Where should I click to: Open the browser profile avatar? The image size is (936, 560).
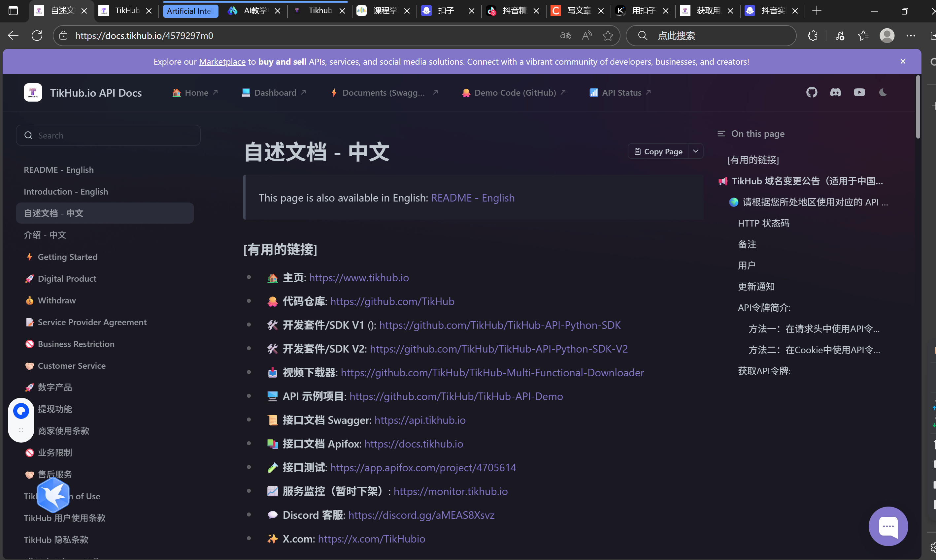[887, 36]
